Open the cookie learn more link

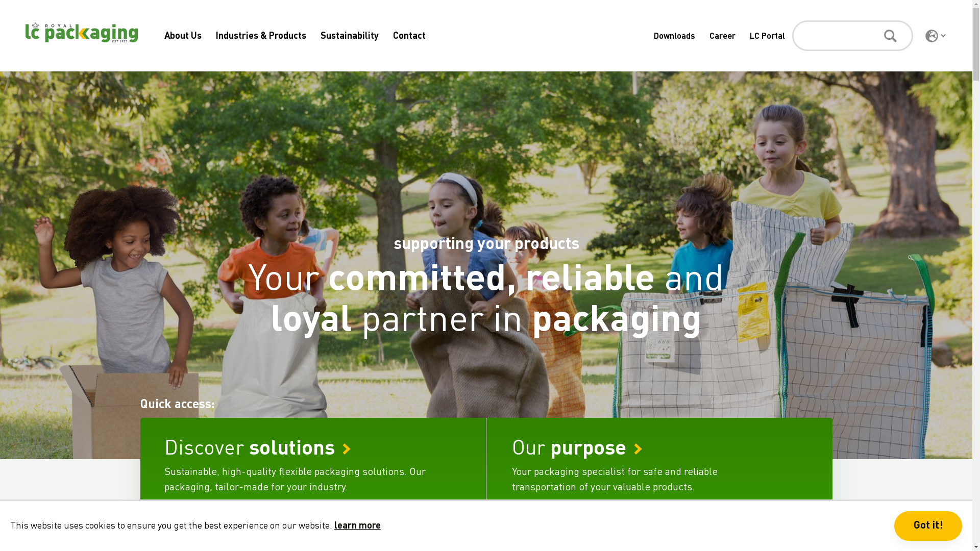coord(357,525)
